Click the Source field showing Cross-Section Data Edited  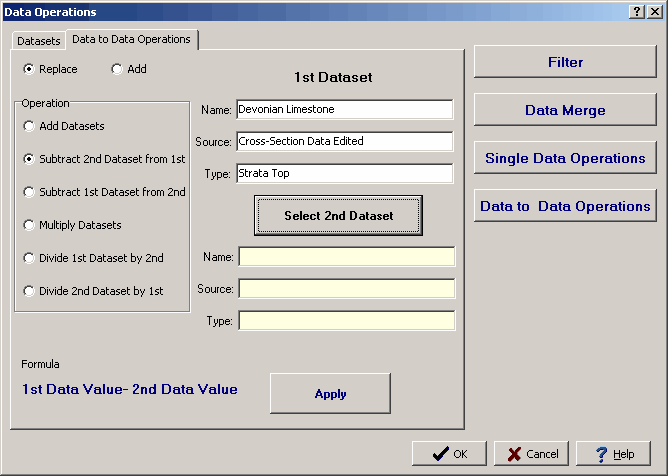(x=344, y=141)
